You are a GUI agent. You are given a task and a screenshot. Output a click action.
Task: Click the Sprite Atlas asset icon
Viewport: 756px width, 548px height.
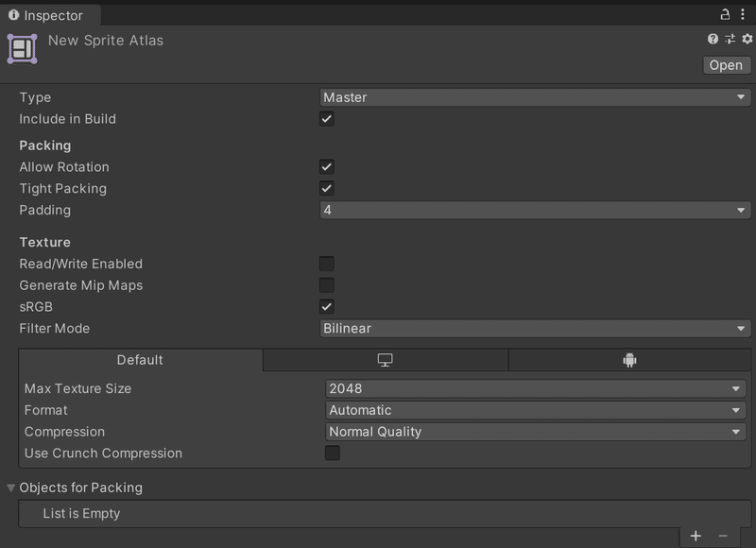click(22, 49)
